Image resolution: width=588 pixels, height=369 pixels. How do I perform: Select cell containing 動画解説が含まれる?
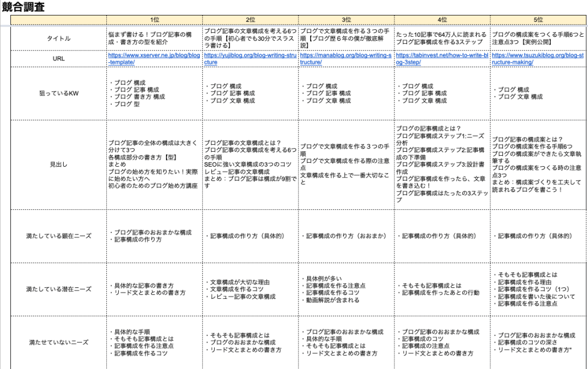tap(346, 289)
